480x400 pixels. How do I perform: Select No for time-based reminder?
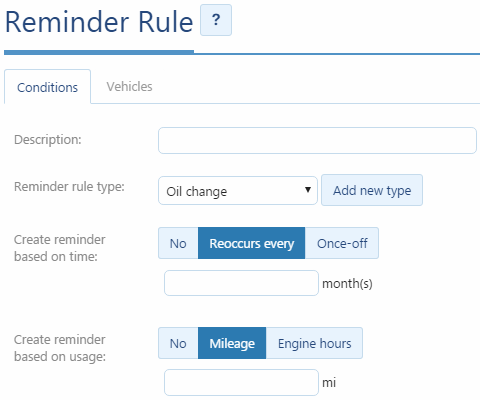click(178, 243)
